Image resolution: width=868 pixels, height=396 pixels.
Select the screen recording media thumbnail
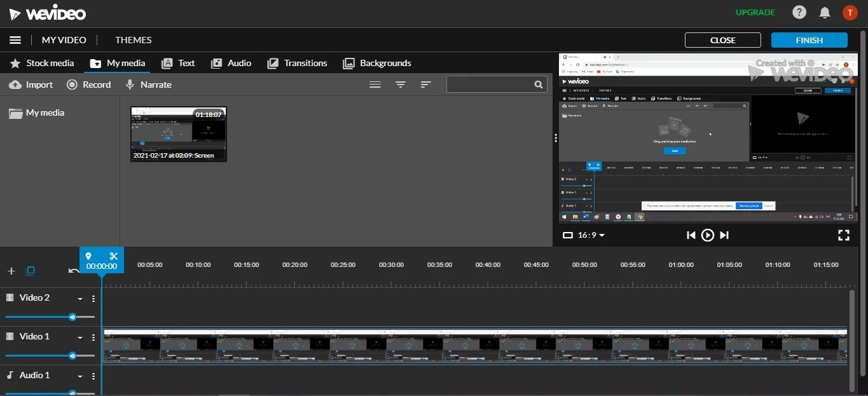(x=179, y=134)
